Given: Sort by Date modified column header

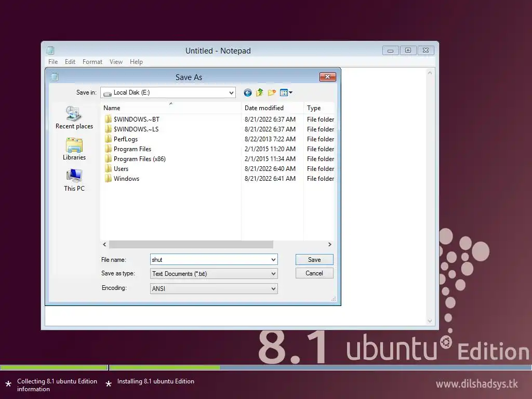Looking at the screenshot, I should (x=272, y=108).
